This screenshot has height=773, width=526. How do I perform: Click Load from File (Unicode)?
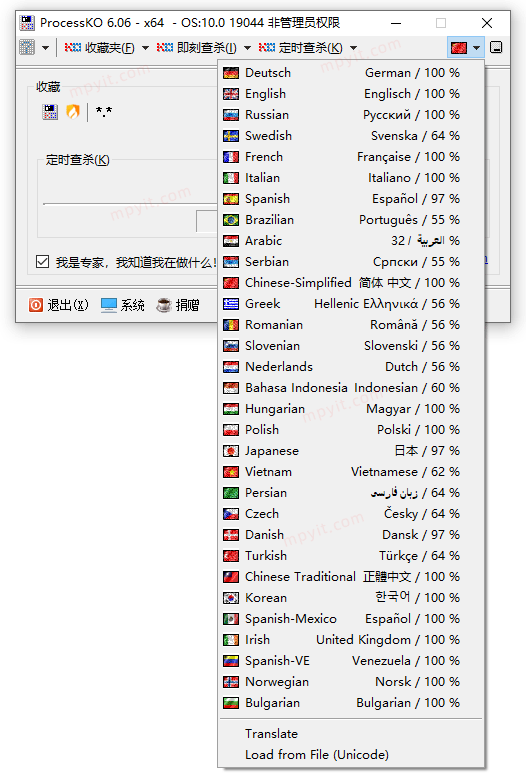pyautogui.click(x=351, y=755)
